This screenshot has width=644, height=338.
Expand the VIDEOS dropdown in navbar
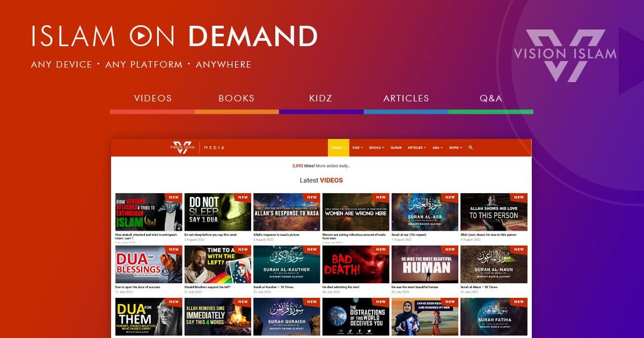coord(338,148)
